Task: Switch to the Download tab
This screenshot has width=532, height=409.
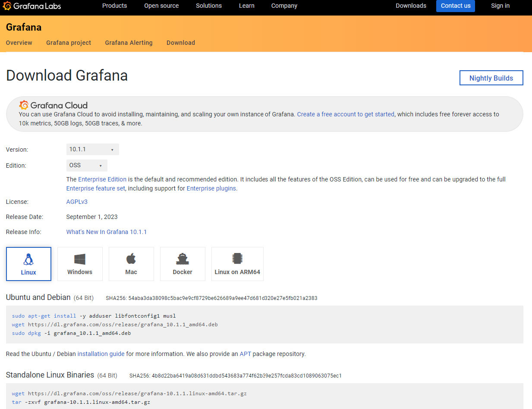Action: coord(181,43)
